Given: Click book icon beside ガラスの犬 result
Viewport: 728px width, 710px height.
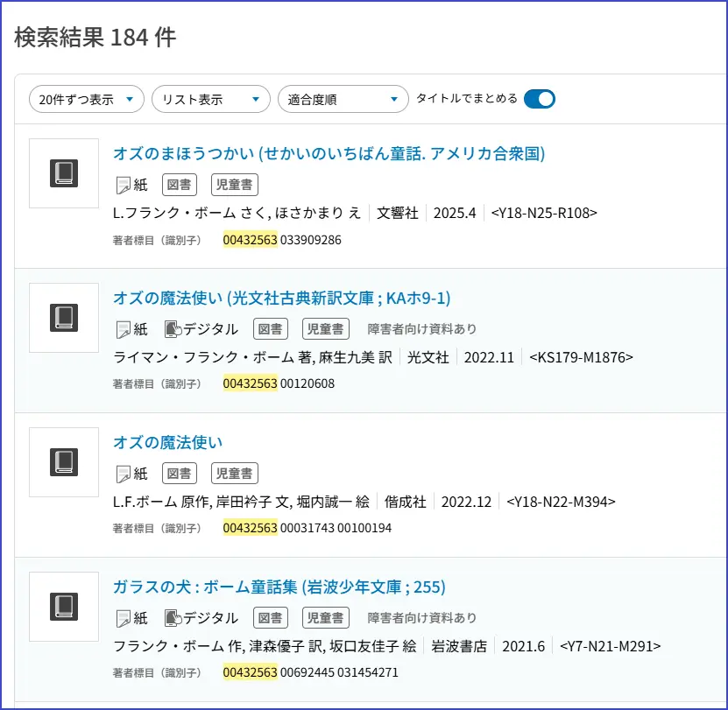Looking at the screenshot, I should pyautogui.click(x=64, y=607).
